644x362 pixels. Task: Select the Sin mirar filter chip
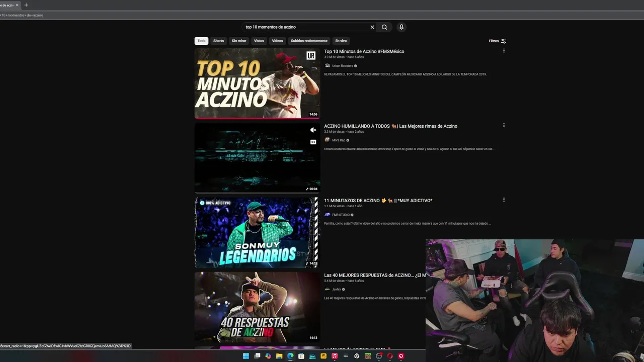click(239, 41)
